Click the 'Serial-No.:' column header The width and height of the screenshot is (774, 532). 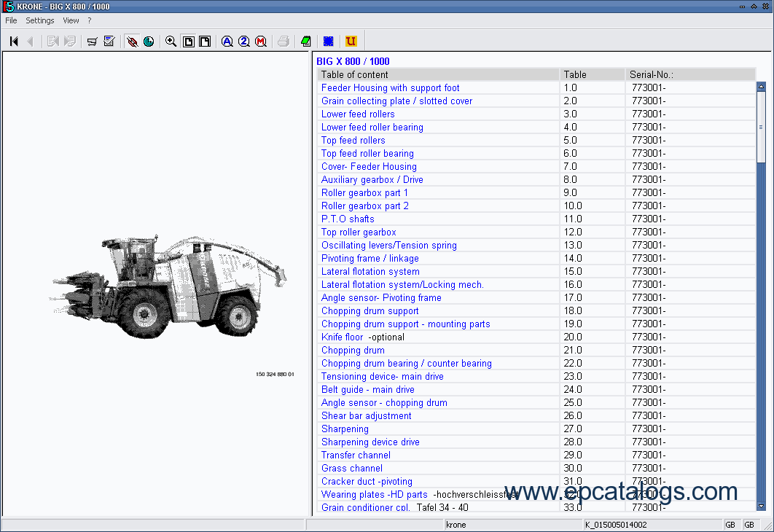coord(691,74)
